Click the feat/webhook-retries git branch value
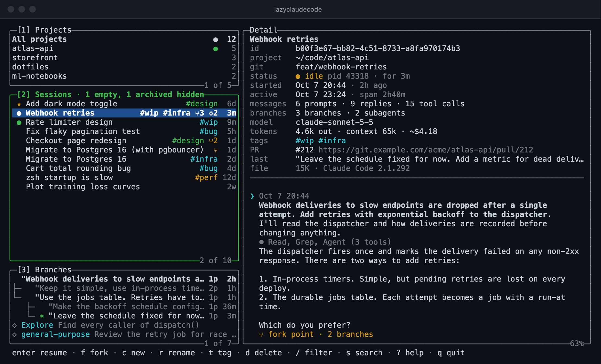The image size is (601, 364). click(x=341, y=67)
